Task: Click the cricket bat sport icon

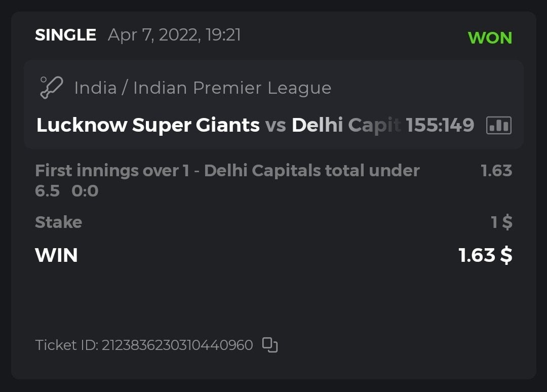Action: coord(51,88)
